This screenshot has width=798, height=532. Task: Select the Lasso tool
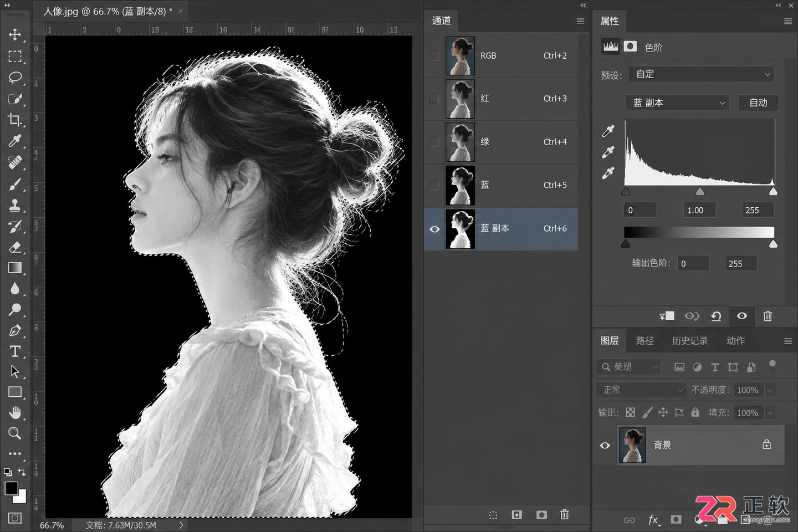pos(15,78)
